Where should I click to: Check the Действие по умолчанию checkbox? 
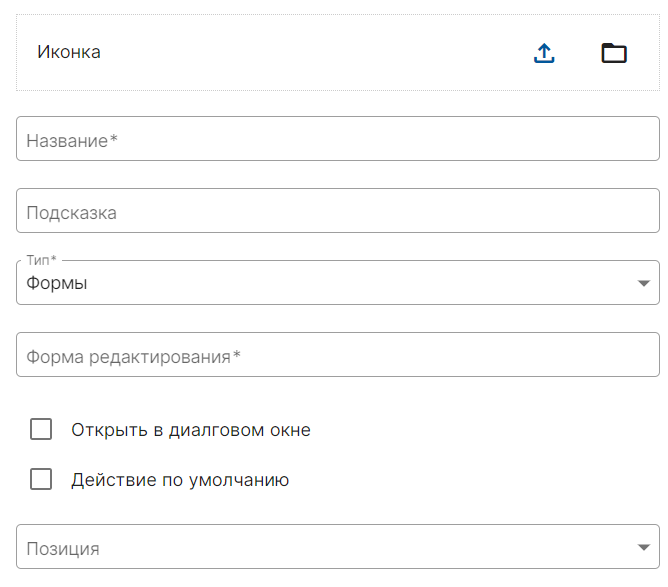(x=41, y=479)
